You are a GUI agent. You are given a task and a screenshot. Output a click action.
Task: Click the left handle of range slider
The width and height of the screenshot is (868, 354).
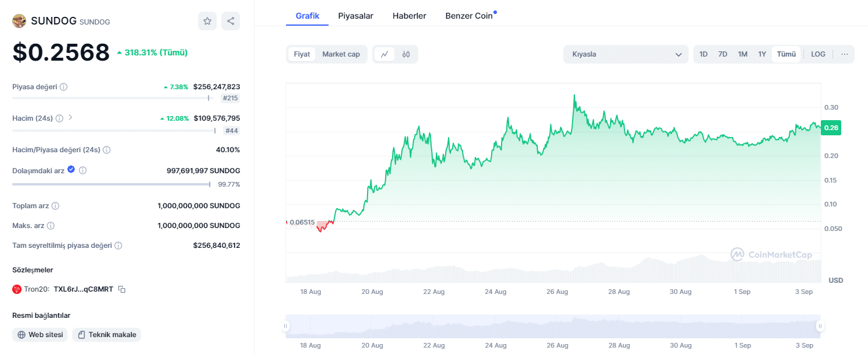coord(285,326)
